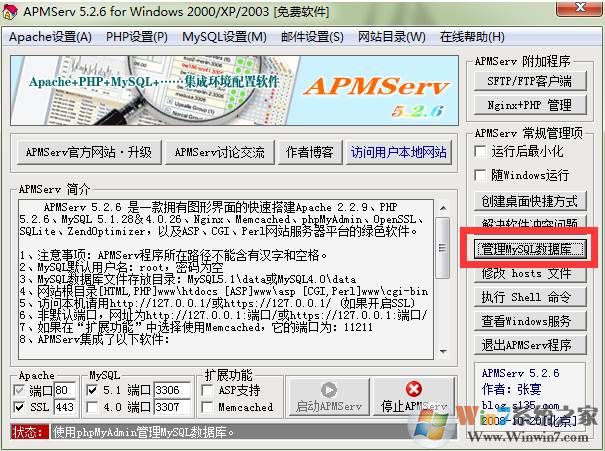Click the 作者: 张宴 text
Image resolution: width=605 pixels, height=451 pixels.
click(511, 389)
